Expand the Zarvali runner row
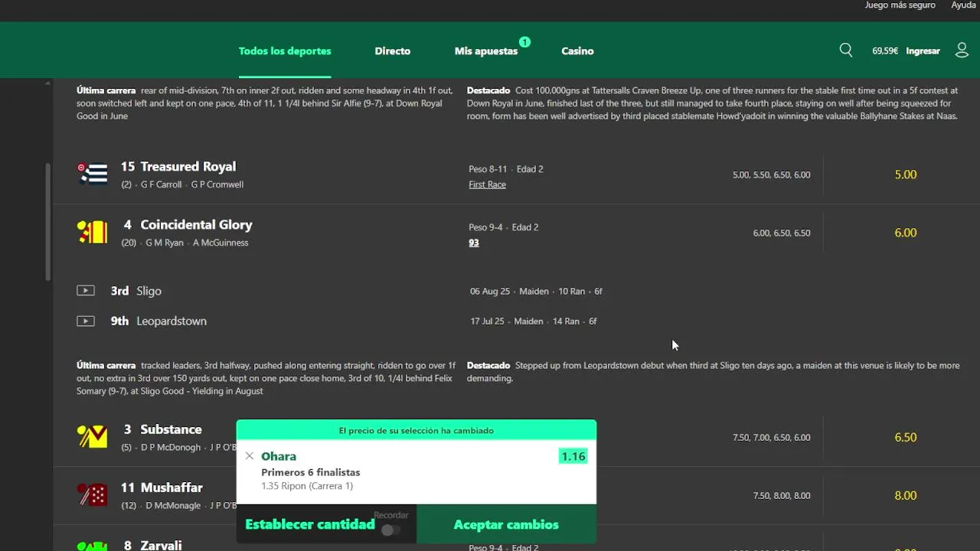980x551 pixels. tap(161, 545)
